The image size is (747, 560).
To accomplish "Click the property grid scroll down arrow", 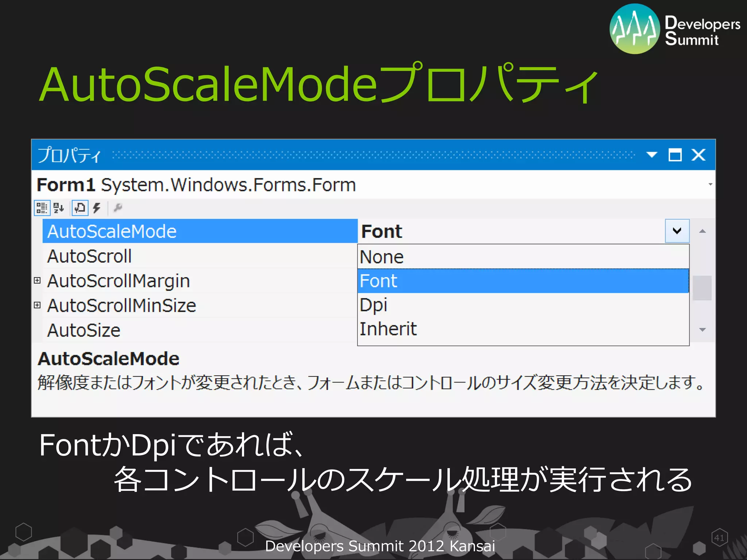I will [x=703, y=330].
